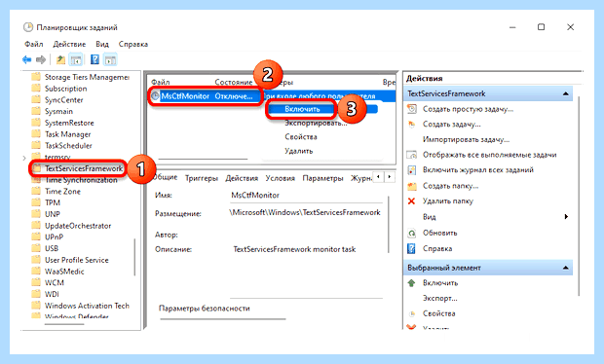
Task: Open the Действие menu
Action: [x=69, y=44]
